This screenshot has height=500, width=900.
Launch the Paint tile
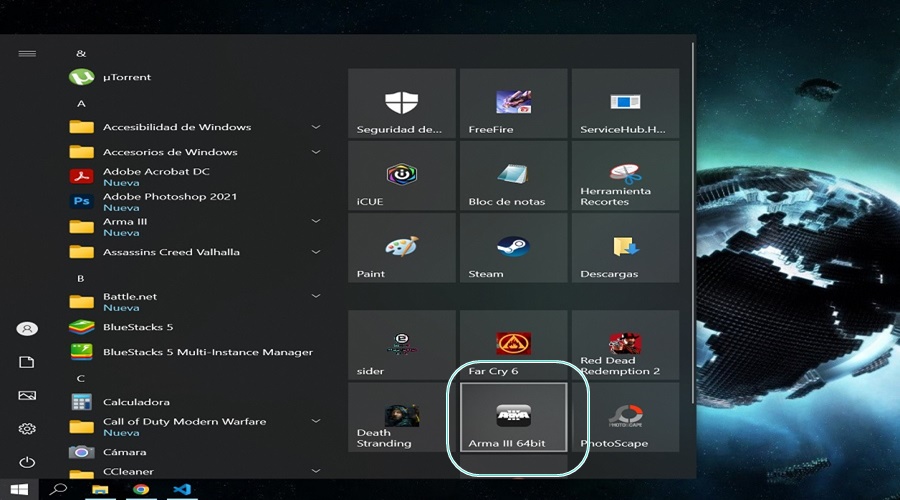tap(402, 248)
